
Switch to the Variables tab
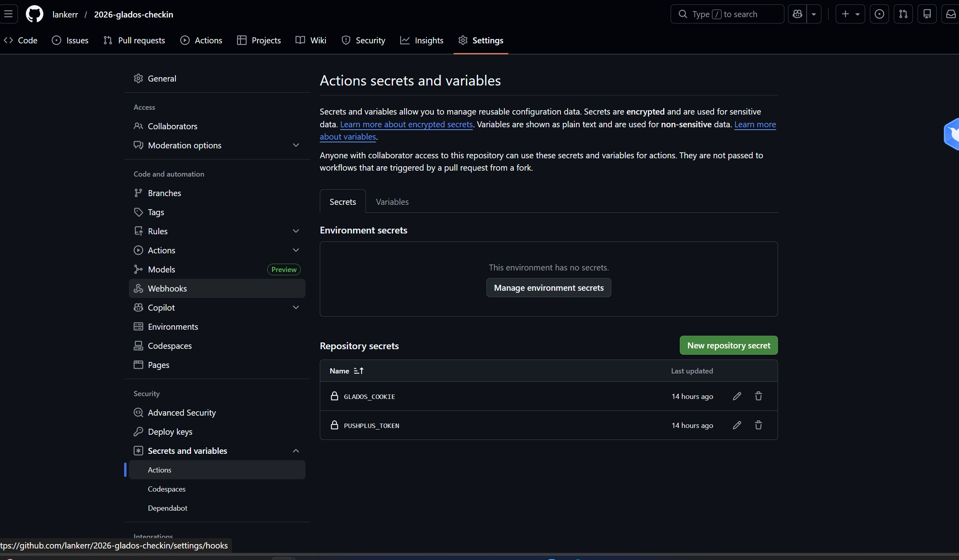392,202
